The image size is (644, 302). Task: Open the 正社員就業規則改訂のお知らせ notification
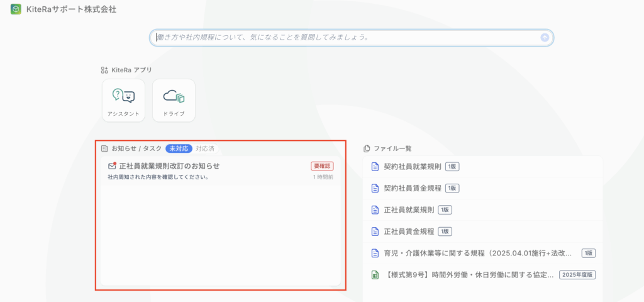[x=170, y=166]
